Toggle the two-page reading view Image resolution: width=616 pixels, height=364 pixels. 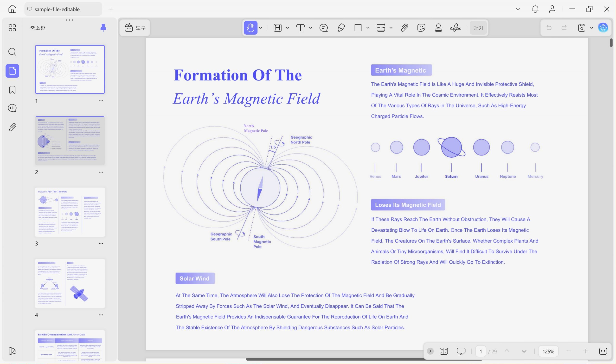(443, 351)
